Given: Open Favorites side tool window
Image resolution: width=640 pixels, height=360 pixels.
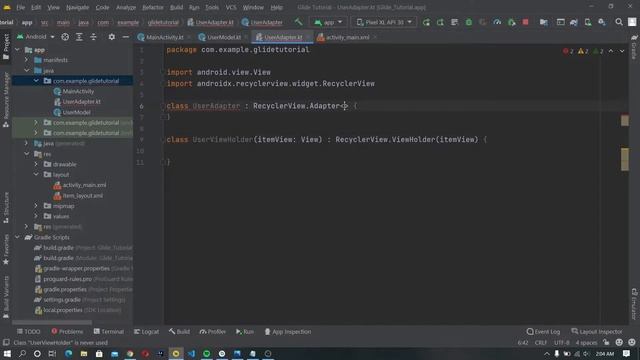Looking at the screenshot, I should click(x=6, y=249).
